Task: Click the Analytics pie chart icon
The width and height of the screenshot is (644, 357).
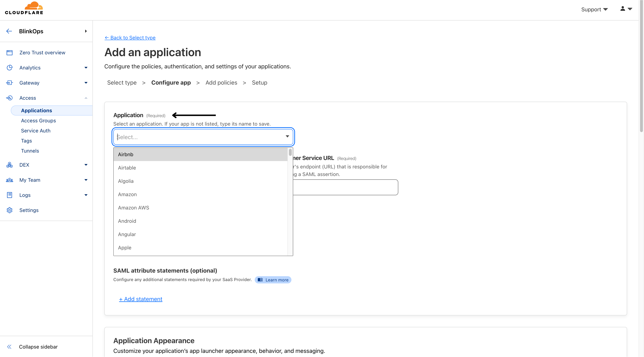Action: [10, 68]
